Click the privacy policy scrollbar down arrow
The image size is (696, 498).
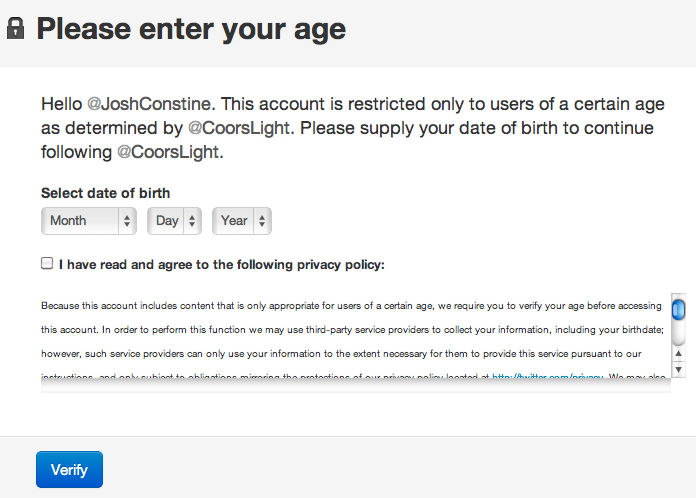pyautogui.click(x=678, y=369)
